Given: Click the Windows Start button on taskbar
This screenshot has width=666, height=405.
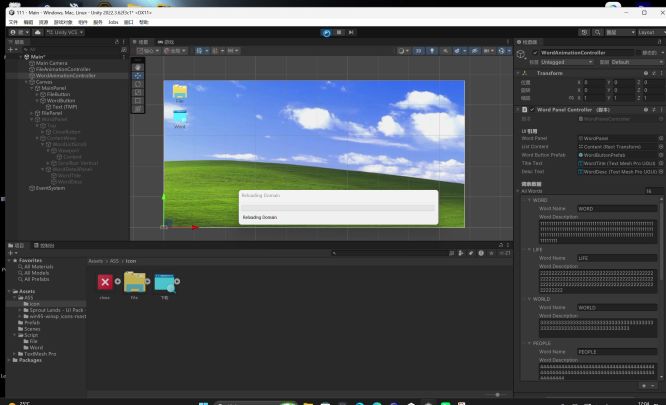Looking at the screenshot, I should (203, 403).
